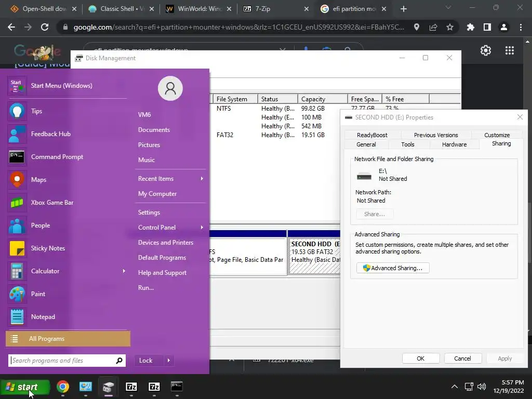Sort by File System column header
Image resolution: width=532 pixels, height=399 pixels.
235,99
